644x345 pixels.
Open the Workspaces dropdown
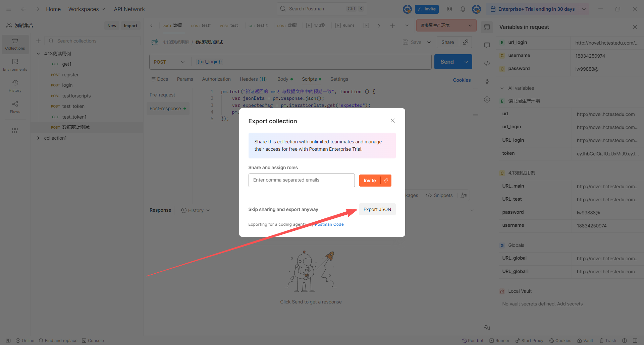(87, 9)
